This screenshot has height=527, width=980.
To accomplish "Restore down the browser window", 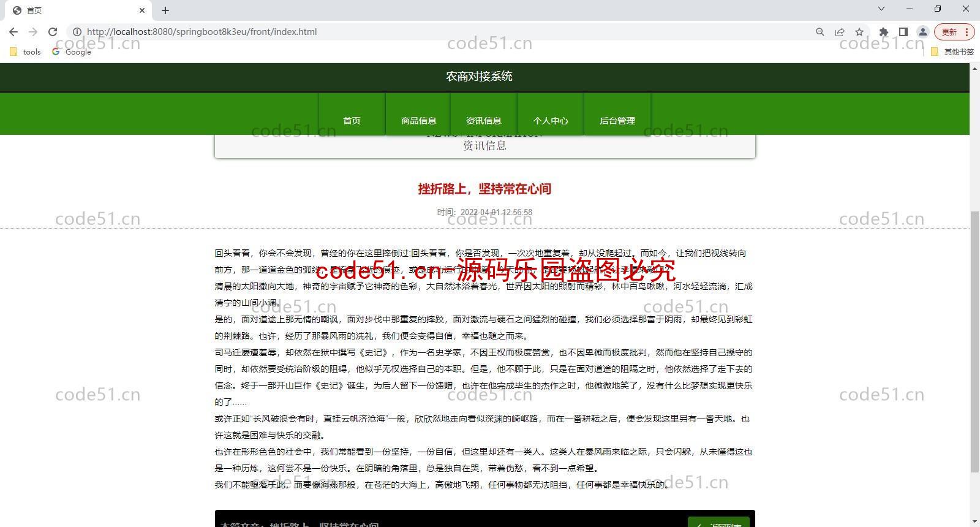I will pos(938,9).
